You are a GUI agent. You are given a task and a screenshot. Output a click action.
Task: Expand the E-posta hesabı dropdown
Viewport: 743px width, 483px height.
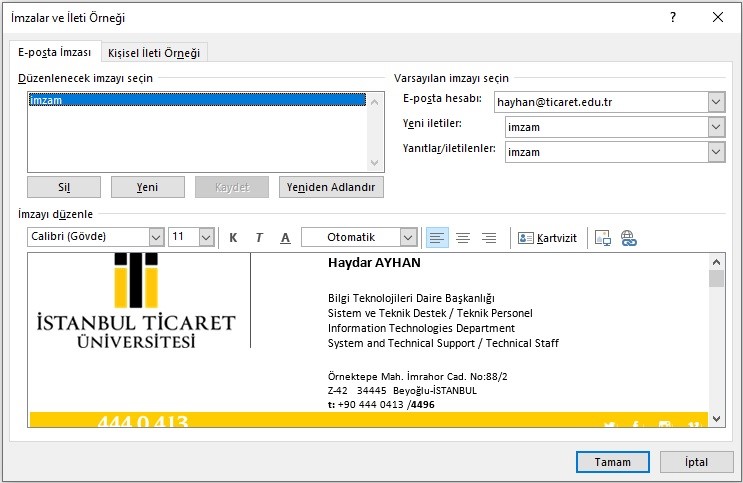click(716, 102)
